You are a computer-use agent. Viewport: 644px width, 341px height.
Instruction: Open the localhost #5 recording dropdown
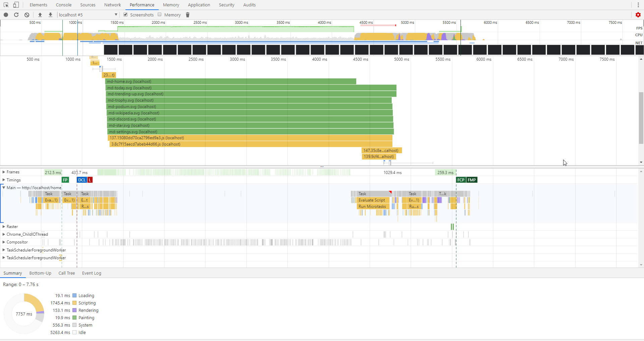[88, 15]
